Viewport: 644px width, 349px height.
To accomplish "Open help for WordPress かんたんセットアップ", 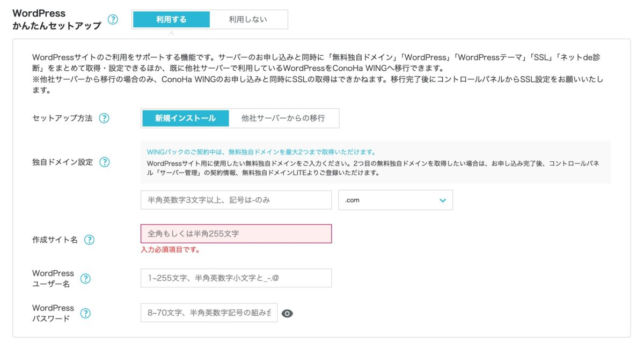I will [x=113, y=19].
